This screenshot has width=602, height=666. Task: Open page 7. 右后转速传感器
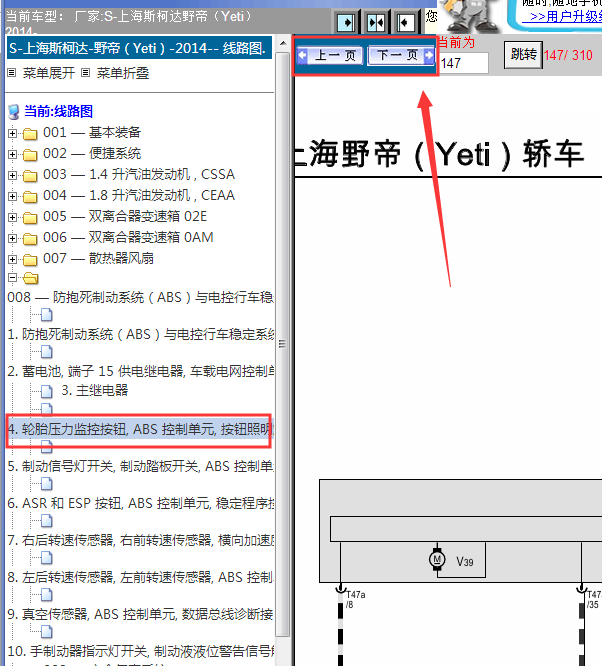pos(141,540)
